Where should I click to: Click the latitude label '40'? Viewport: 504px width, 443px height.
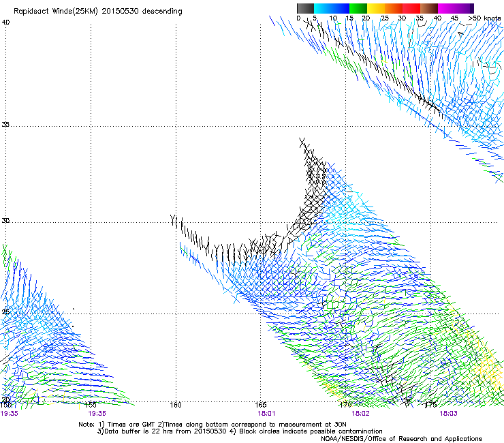(x=5, y=22)
